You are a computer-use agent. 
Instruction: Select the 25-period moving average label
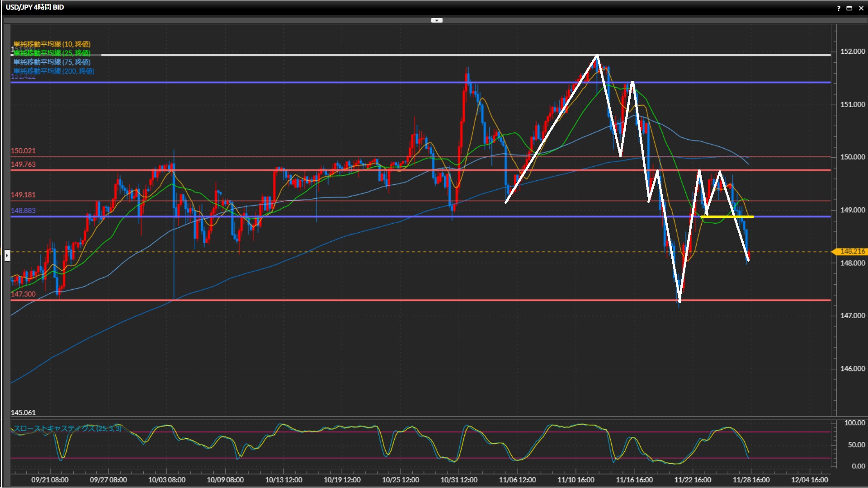(52, 53)
